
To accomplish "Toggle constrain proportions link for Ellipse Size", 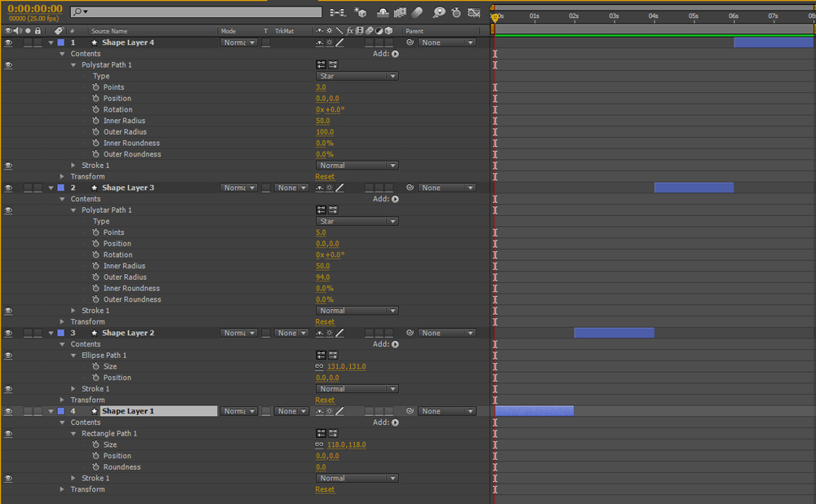I will click(x=320, y=367).
